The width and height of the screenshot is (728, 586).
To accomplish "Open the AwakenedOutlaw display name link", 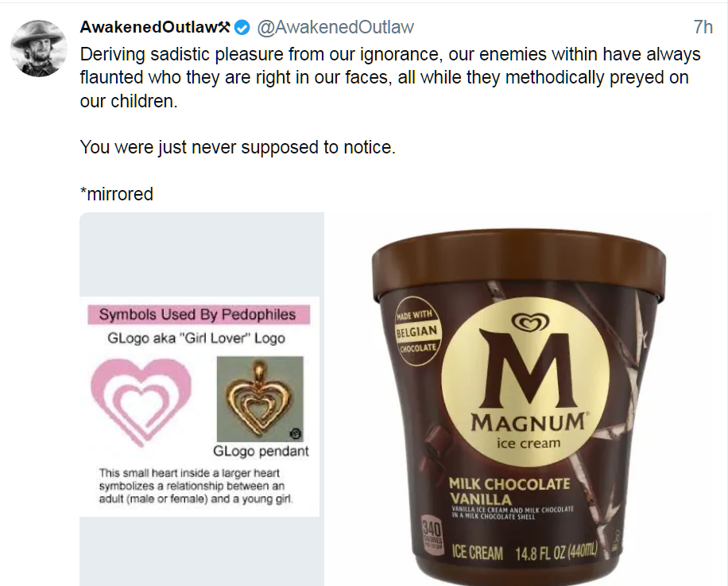I will pyautogui.click(x=148, y=27).
